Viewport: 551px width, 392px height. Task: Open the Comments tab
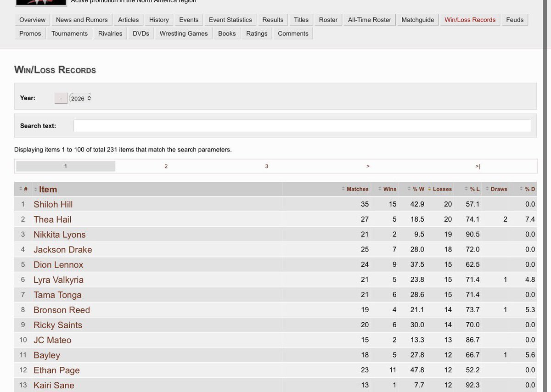click(293, 34)
